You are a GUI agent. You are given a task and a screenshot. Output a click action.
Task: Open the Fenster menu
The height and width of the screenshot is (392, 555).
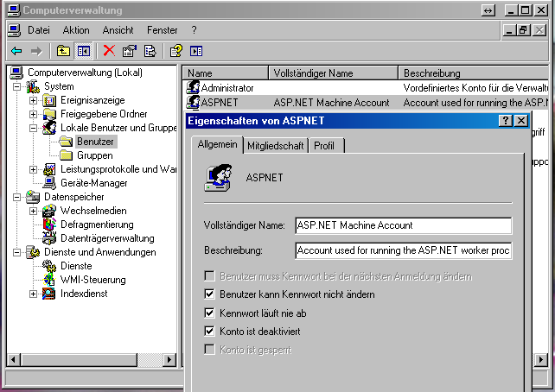(x=163, y=30)
